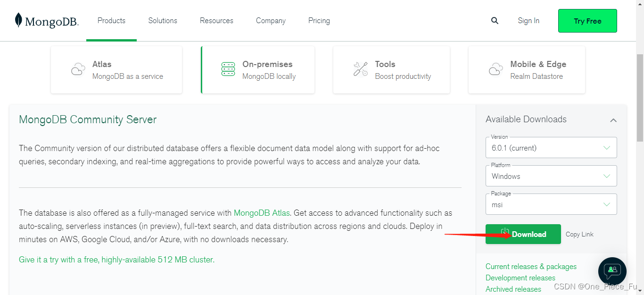Click the free 512 MB cluster link
The width and height of the screenshot is (644, 295).
(x=116, y=260)
